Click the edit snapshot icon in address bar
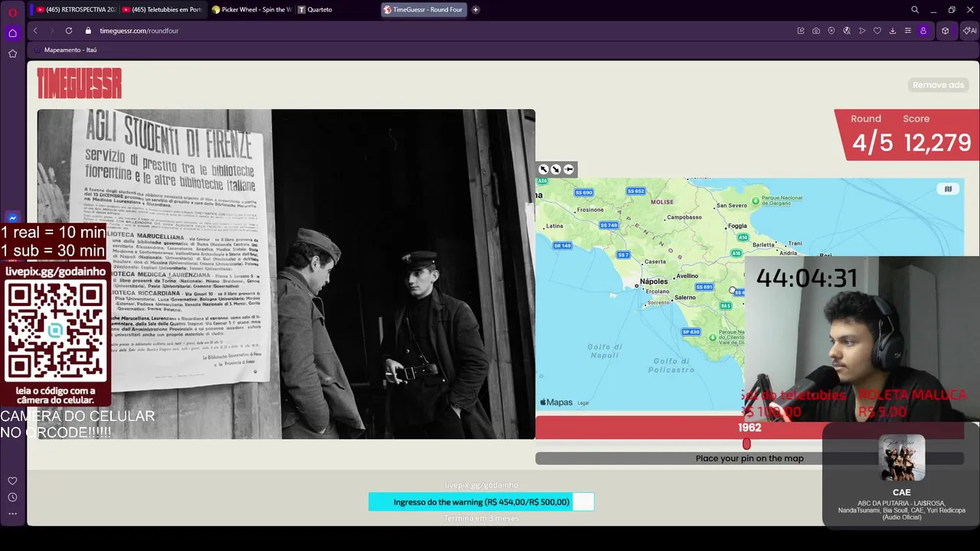 pos(801,31)
